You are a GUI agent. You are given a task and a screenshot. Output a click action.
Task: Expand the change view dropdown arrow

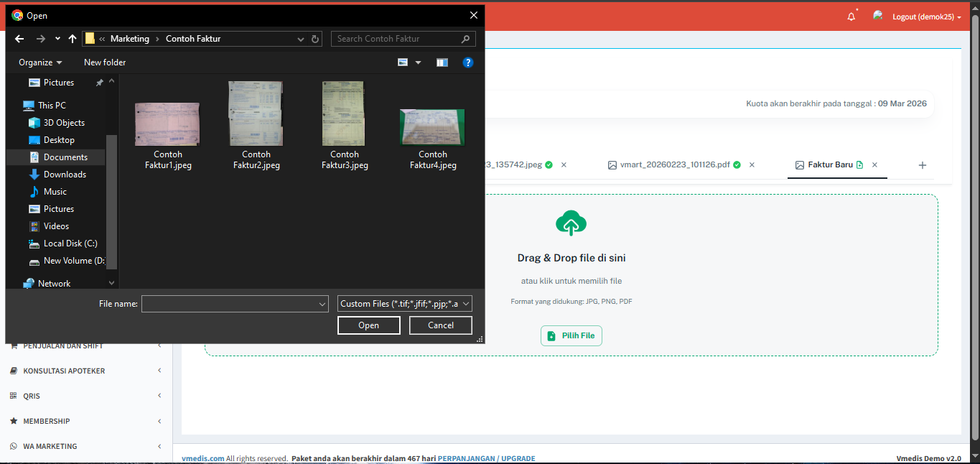(x=419, y=62)
